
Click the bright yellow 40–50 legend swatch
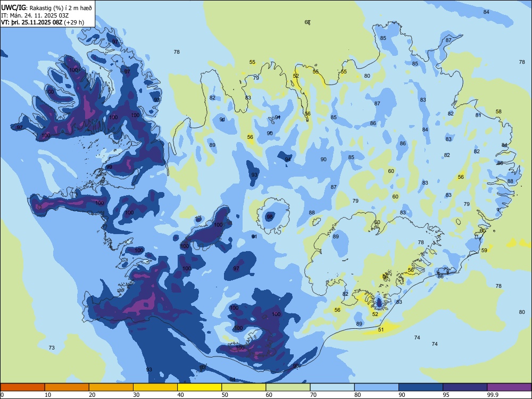(199, 387)
